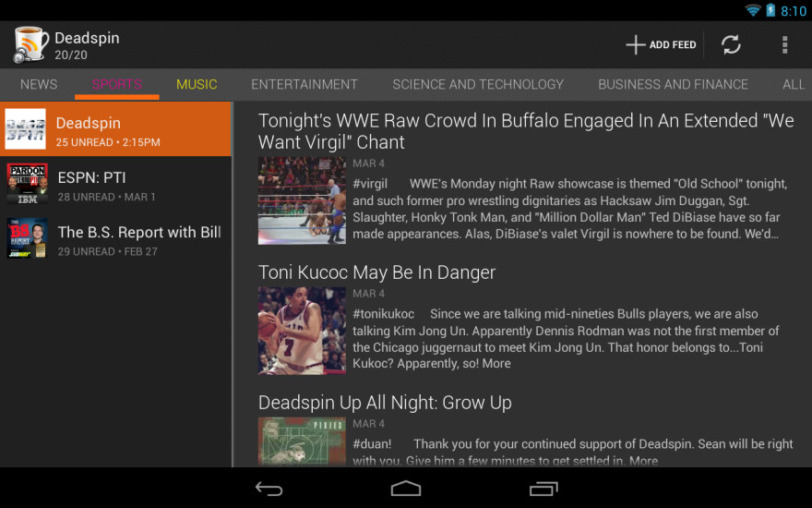Tap the B.S. Report feed logo
The image size is (812, 508).
27,238
